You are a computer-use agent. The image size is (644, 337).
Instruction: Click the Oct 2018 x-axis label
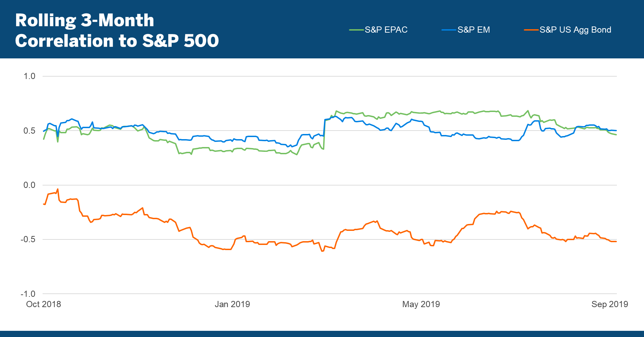[44, 304]
